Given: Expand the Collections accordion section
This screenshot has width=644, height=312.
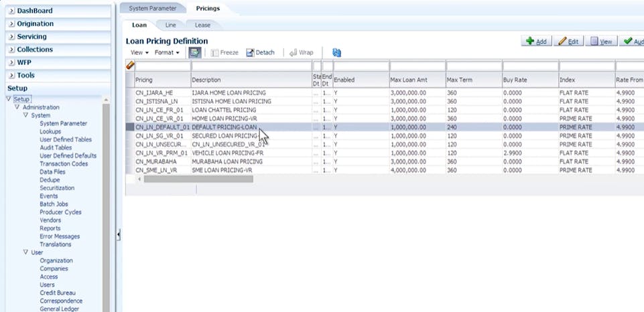Looking at the screenshot, I should pyautogui.click(x=12, y=50).
